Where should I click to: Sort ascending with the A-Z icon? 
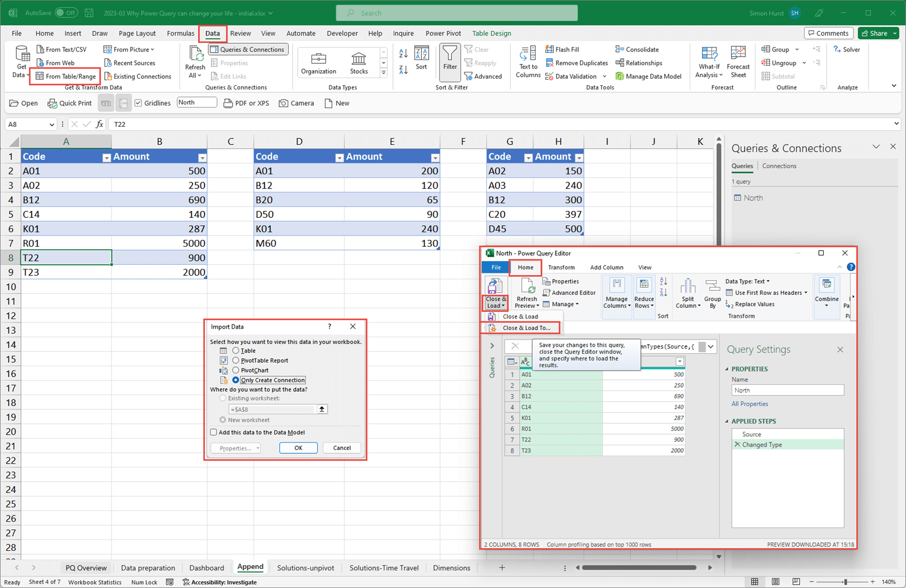[403, 51]
